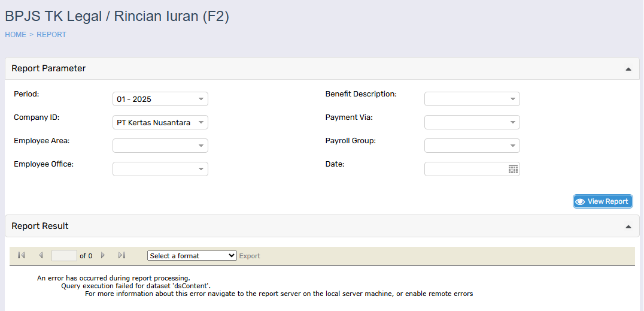Click the REPORT breadcrumb link
This screenshot has height=311, width=644.
tap(51, 35)
